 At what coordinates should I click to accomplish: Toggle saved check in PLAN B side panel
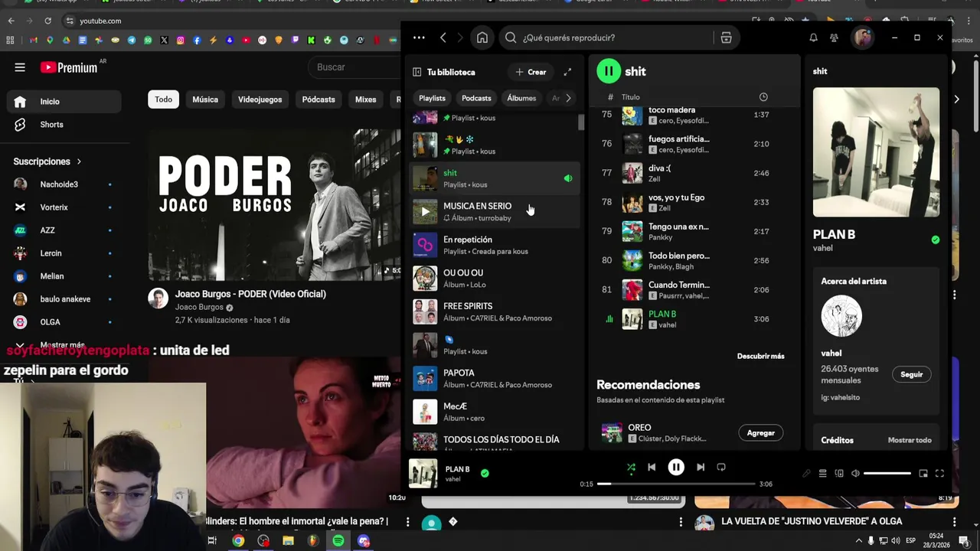935,240
